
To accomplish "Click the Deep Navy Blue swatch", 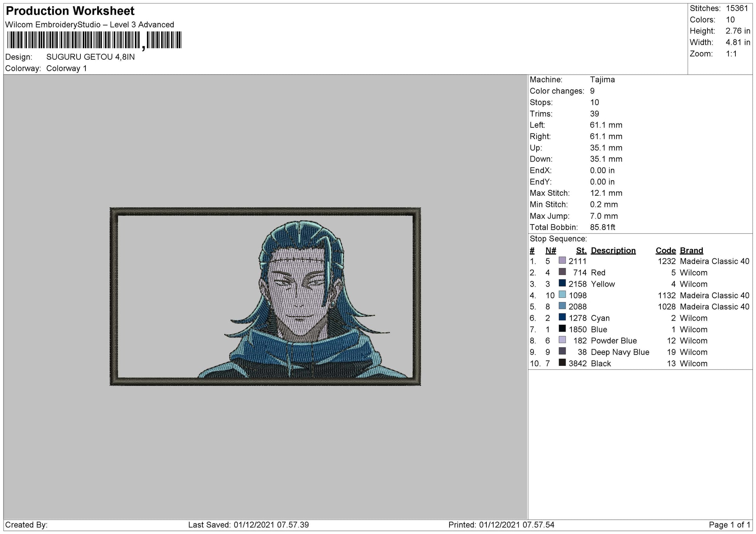I will coord(562,351).
